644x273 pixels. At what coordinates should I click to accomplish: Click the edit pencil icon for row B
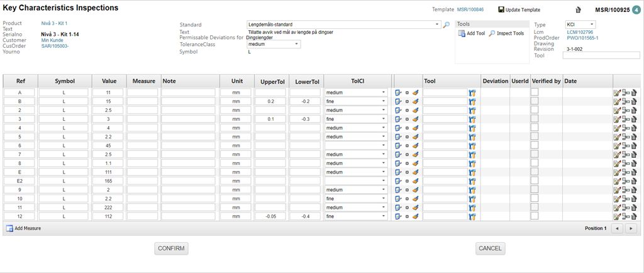[x=398, y=101]
